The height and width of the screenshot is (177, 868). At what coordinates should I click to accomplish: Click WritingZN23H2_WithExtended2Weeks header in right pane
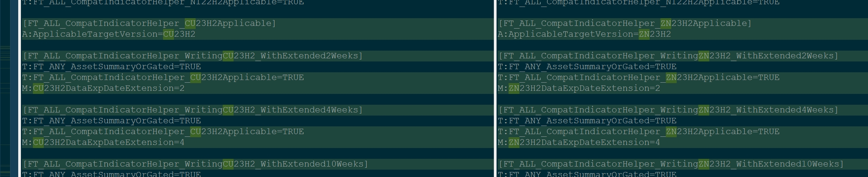pos(668,56)
